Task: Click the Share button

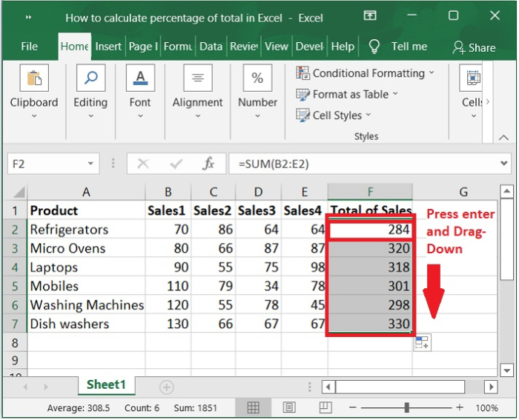Action: (x=474, y=47)
